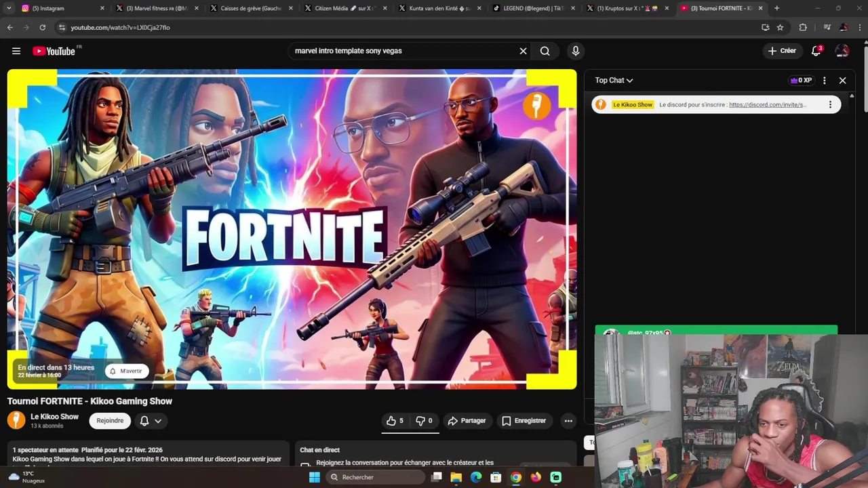The width and height of the screenshot is (868, 488).
Task: Open File Explorer from the taskbar
Action: pyautogui.click(x=456, y=477)
